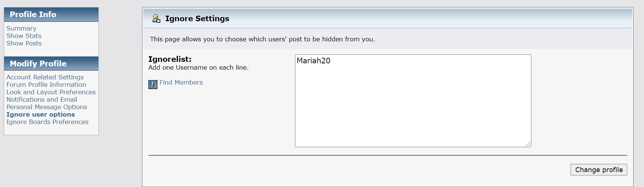Open Personal Message Options

pos(47,107)
